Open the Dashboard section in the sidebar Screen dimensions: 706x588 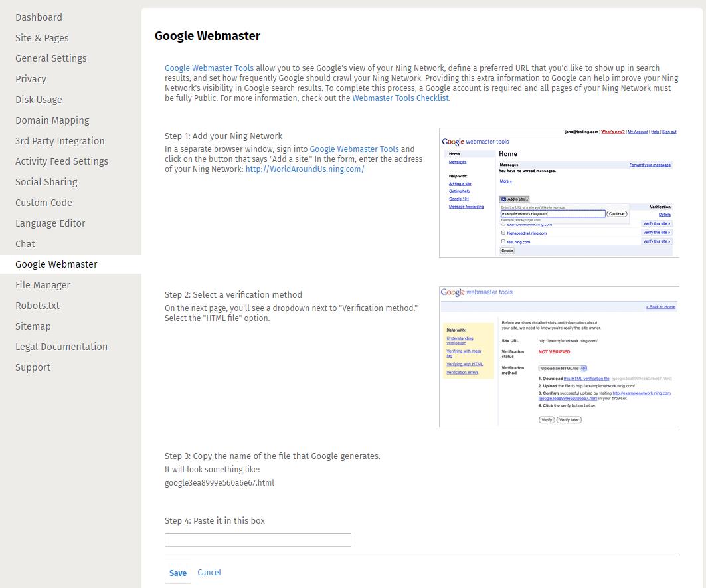click(x=39, y=17)
